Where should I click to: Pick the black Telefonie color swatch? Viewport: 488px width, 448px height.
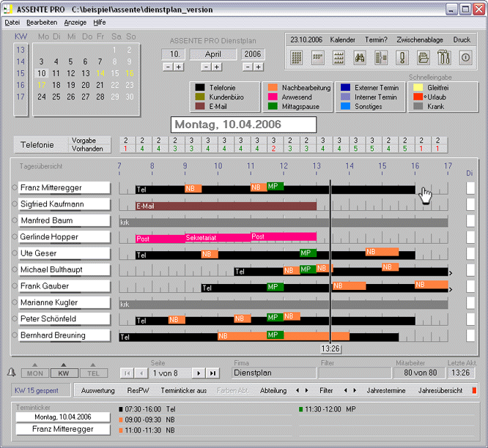click(x=200, y=87)
